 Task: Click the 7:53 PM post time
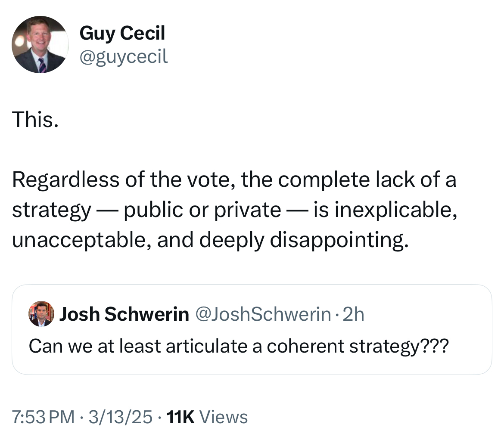pyautogui.click(x=43, y=417)
